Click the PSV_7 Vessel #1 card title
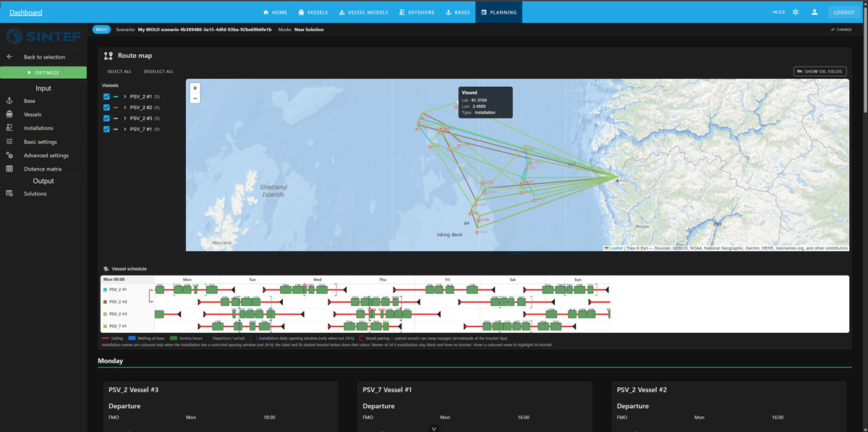Screen dimensions: 868x432 pyautogui.click(x=388, y=390)
